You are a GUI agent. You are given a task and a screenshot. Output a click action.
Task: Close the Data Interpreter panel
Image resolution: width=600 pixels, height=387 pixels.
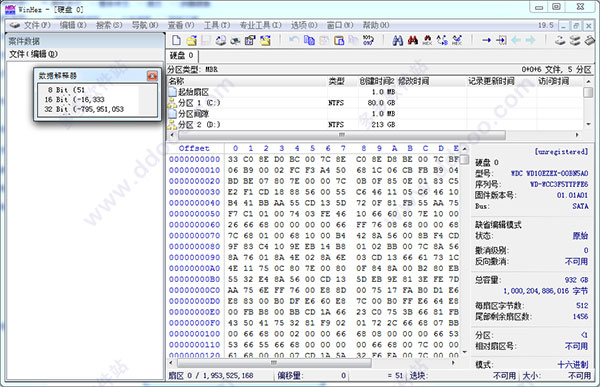point(152,75)
